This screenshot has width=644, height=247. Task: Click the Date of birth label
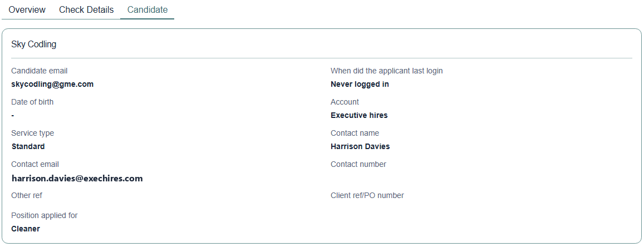point(32,102)
